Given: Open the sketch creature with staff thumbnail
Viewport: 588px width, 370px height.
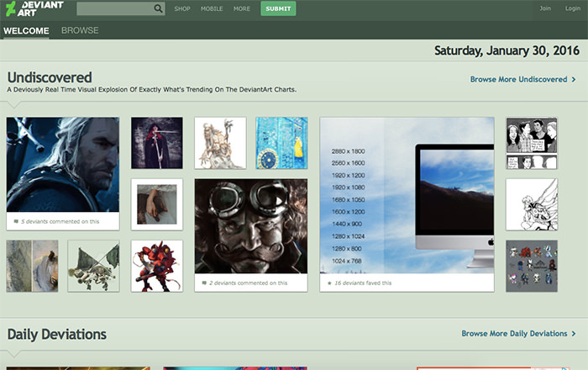Looking at the screenshot, I should (220, 143).
